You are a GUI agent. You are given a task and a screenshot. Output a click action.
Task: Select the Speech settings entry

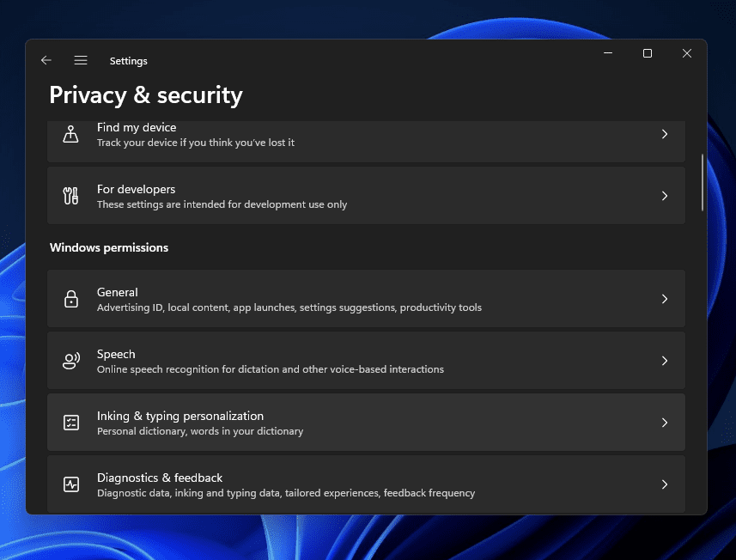click(x=116, y=354)
